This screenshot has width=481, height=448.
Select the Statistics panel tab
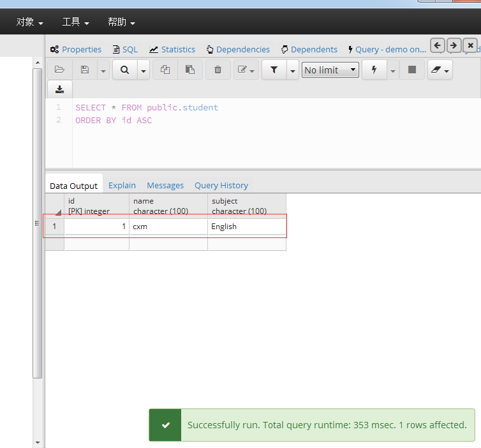(172, 49)
